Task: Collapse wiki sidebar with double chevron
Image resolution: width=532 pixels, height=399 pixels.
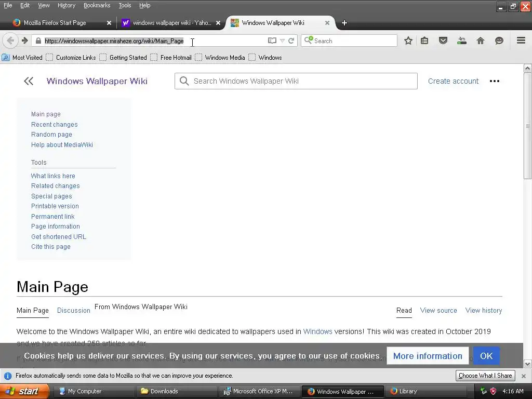Action: click(x=29, y=81)
